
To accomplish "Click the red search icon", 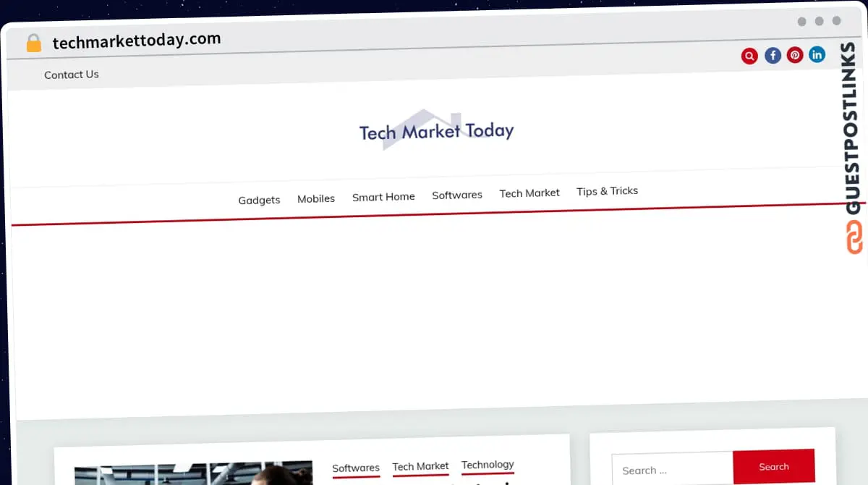I will (x=749, y=56).
